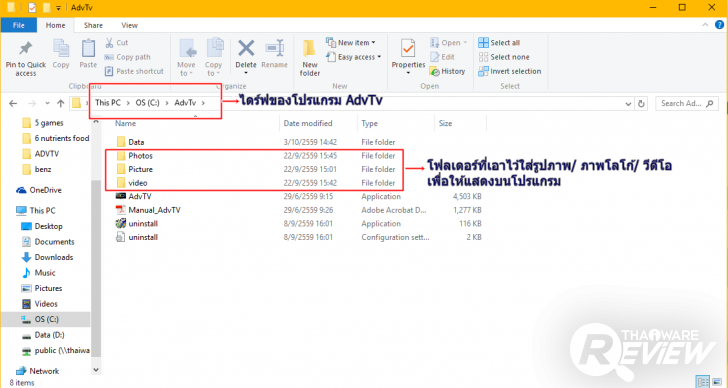Click the Cut scissors icon

coord(110,43)
